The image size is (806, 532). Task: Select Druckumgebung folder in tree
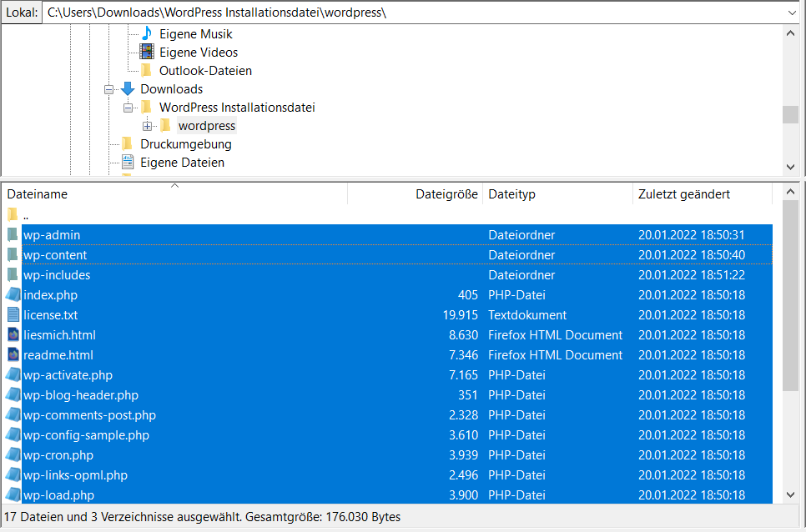pos(186,144)
